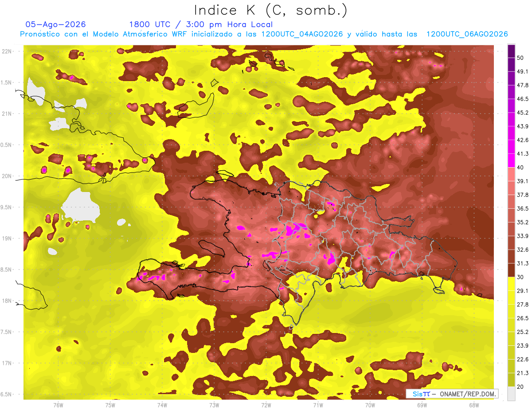Click the "75W" longitude label
This screenshot has height=411, width=532.
[110, 405]
